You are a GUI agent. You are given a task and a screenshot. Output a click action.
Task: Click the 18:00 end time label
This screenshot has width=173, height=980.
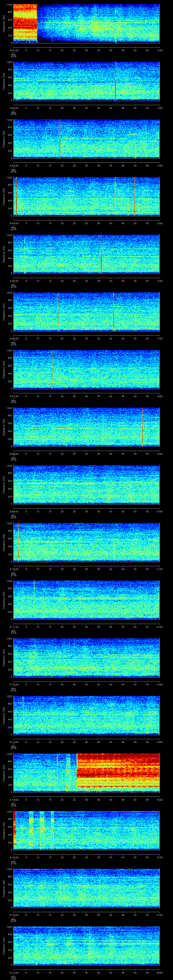click(159, 973)
